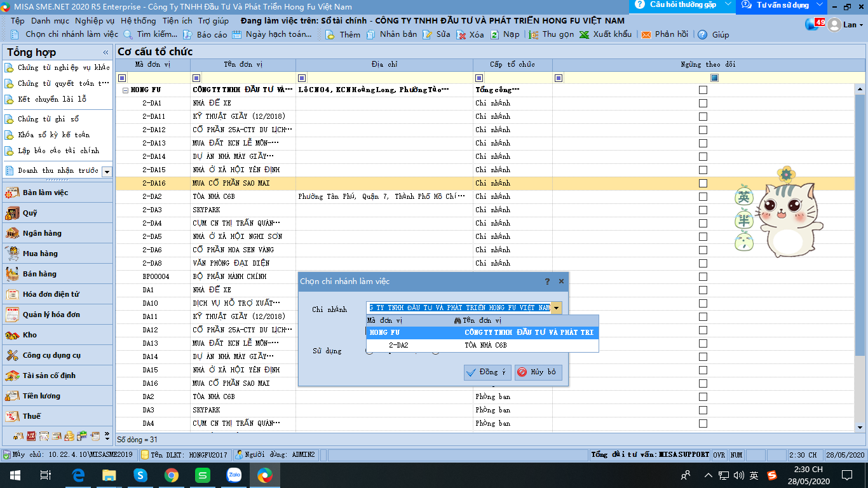Image resolution: width=868 pixels, height=488 pixels.
Task: Click the Tìm kiếm magnifier icon
Action: pos(128,35)
